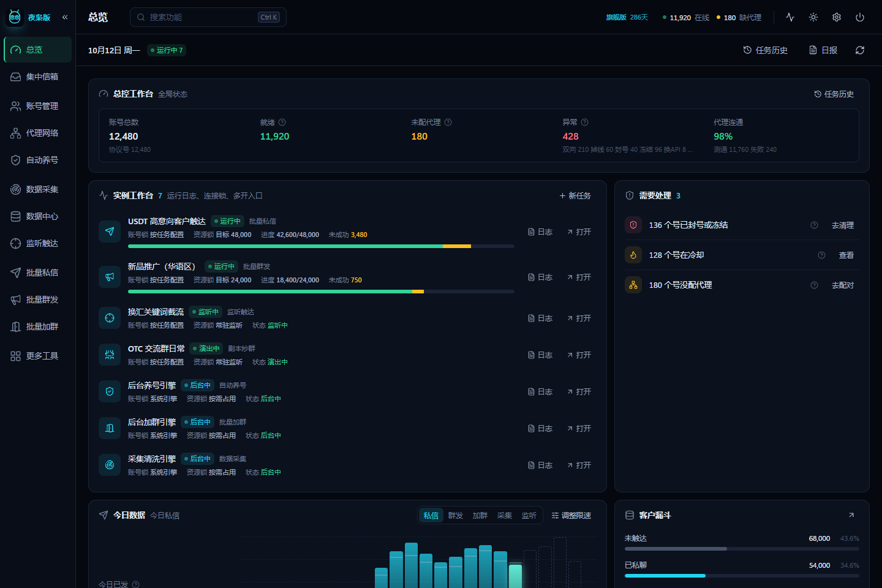Click the 运行中 7 status badge
This screenshot has height=588, width=882.
point(167,50)
